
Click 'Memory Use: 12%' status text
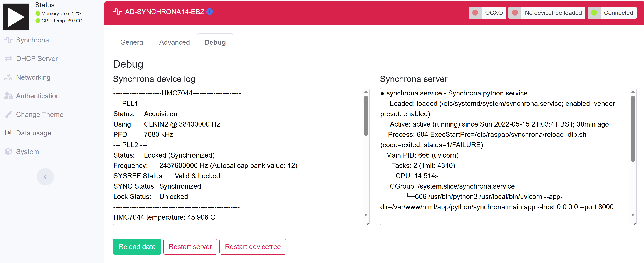61,13
